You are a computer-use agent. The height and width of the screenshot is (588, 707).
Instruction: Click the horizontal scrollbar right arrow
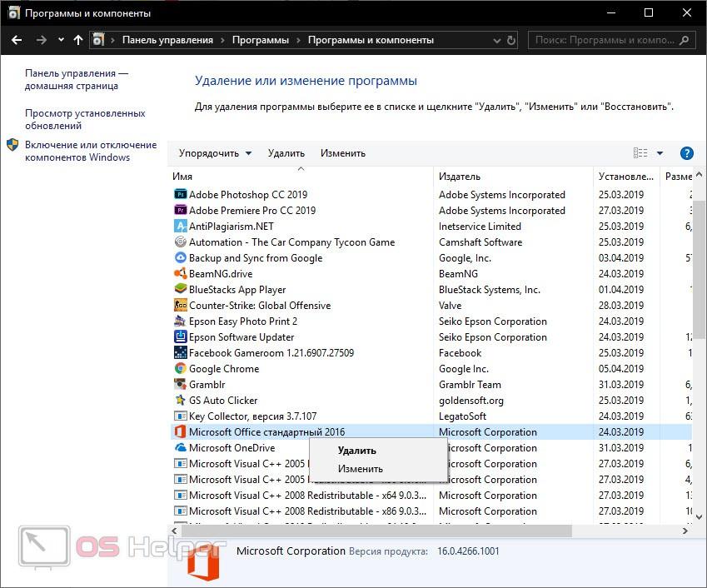pyautogui.click(x=685, y=531)
